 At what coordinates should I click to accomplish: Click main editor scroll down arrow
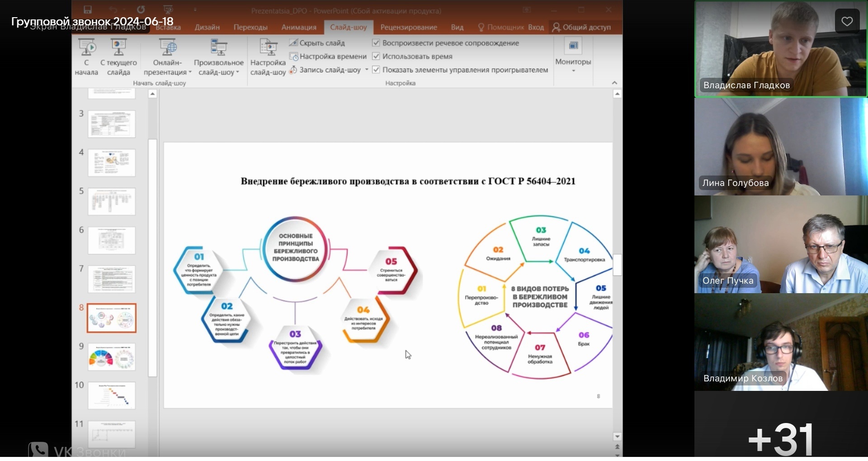(x=617, y=437)
